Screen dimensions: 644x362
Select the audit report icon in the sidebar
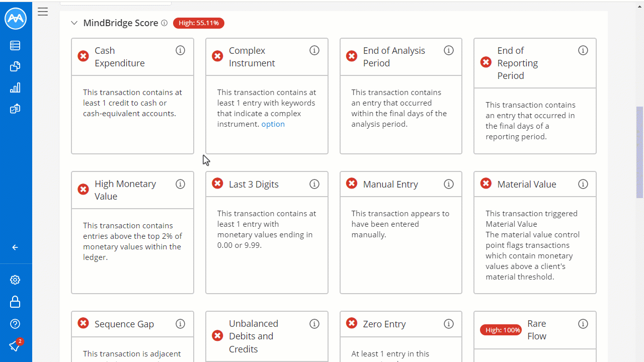coord(15,109)
